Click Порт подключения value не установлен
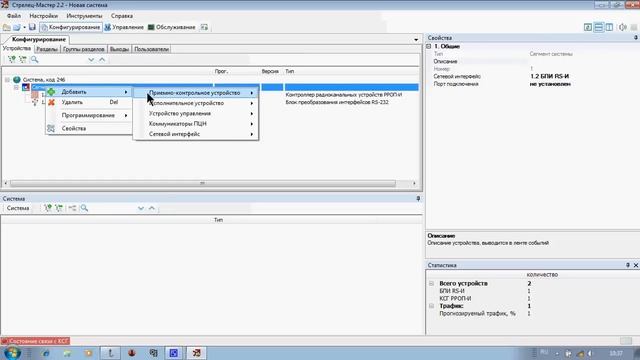Screen dimensions: 640x360 550,84
